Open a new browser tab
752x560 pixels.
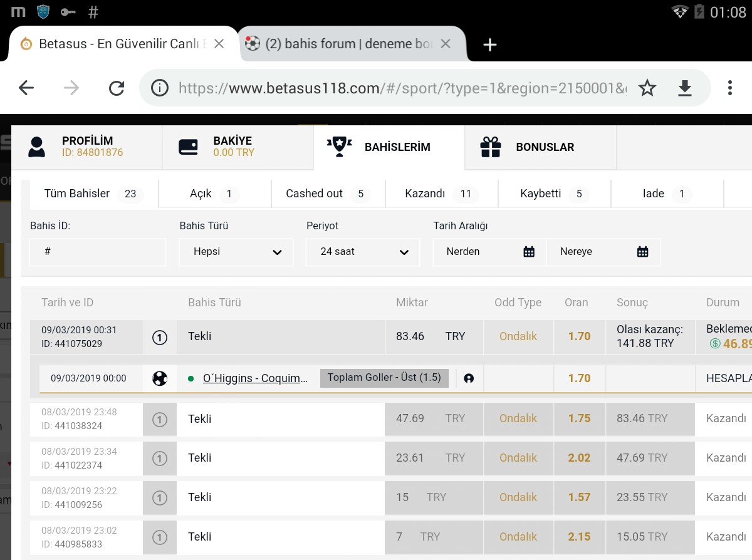490,44
